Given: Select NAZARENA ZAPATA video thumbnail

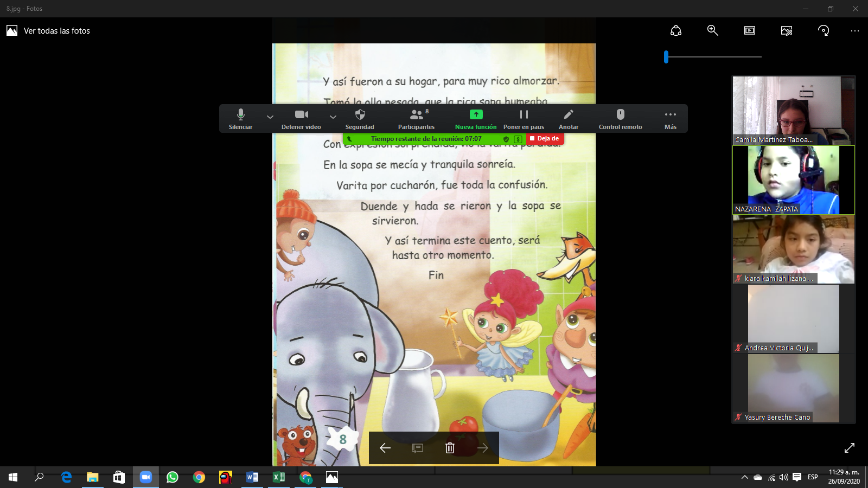Looking at the screenshot, I should (793, 180).
